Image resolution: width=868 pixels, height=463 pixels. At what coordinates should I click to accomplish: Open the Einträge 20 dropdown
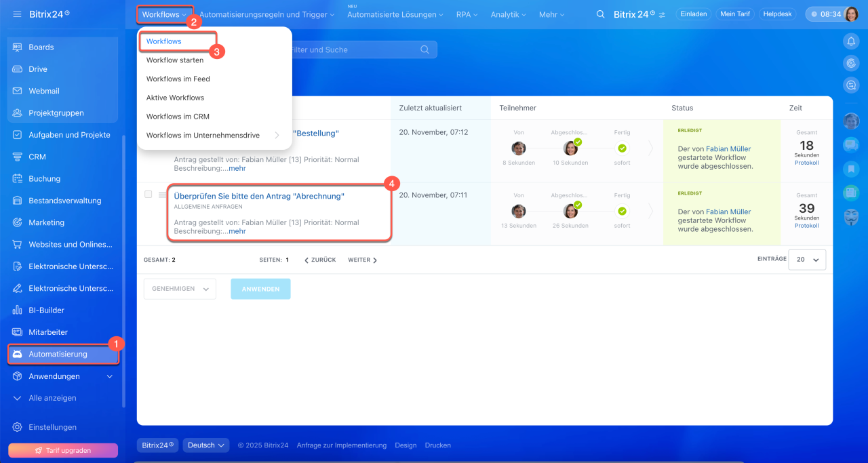coord(807,260)
